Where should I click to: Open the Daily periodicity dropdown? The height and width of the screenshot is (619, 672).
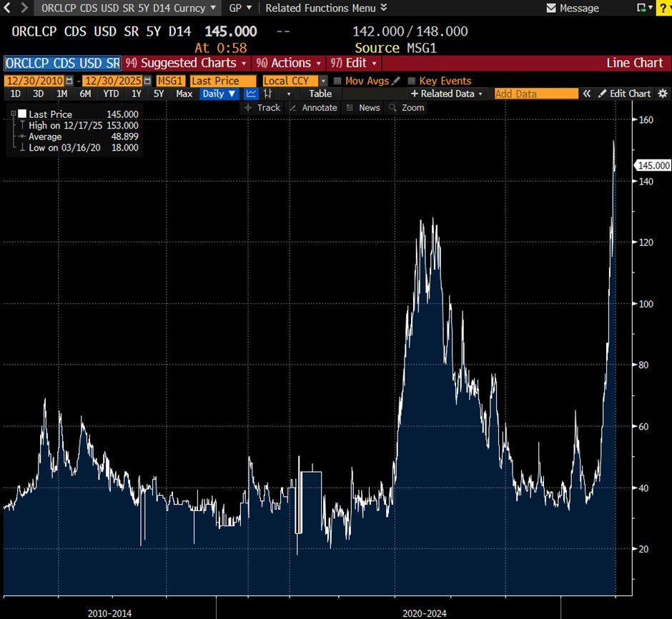(x=218, y=94)
